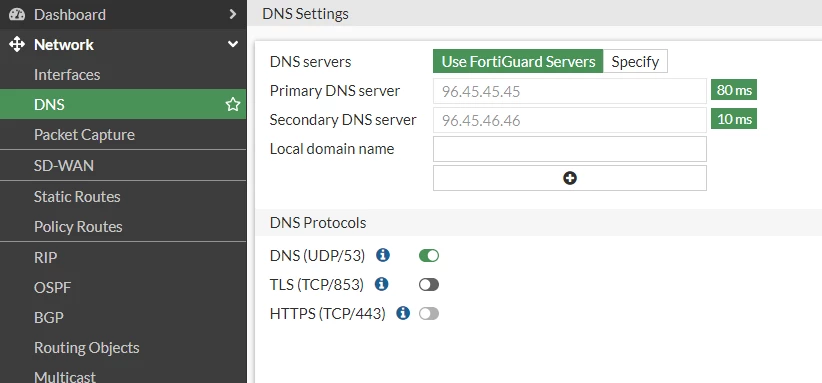Toggle the HTTPS (TCP/443) switch

[429, 314]
